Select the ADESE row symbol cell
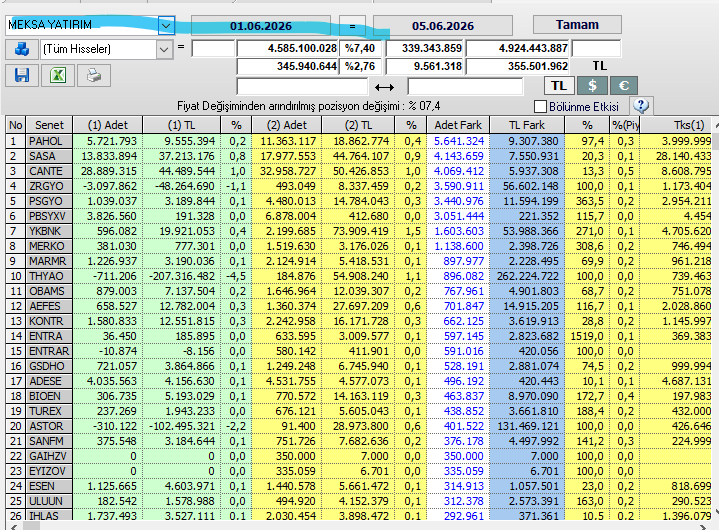Screen dimensions: 719x530 coord(49,381)
